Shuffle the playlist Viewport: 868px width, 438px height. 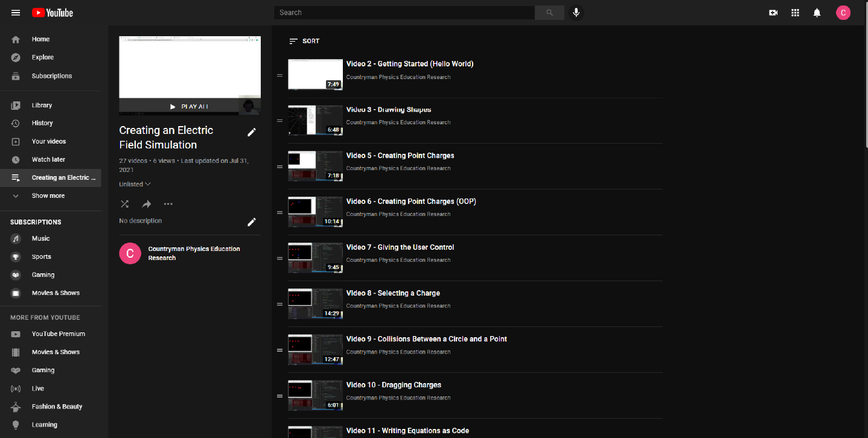pos(124,204)
